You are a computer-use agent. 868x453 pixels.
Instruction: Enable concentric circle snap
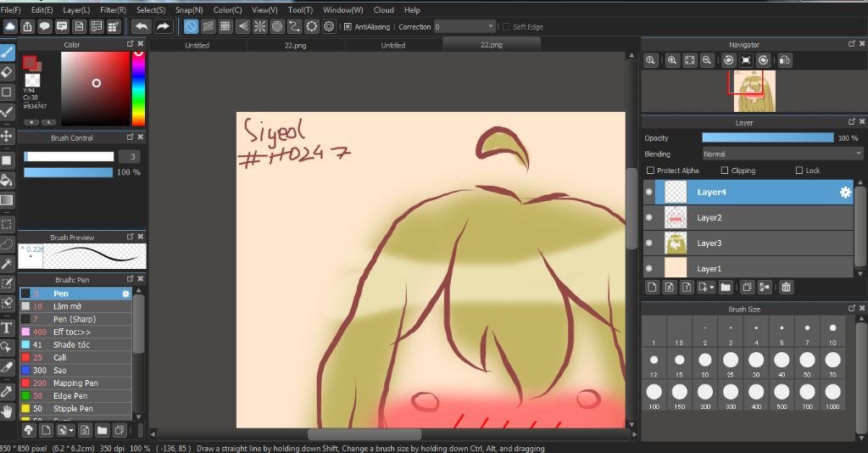277,26
